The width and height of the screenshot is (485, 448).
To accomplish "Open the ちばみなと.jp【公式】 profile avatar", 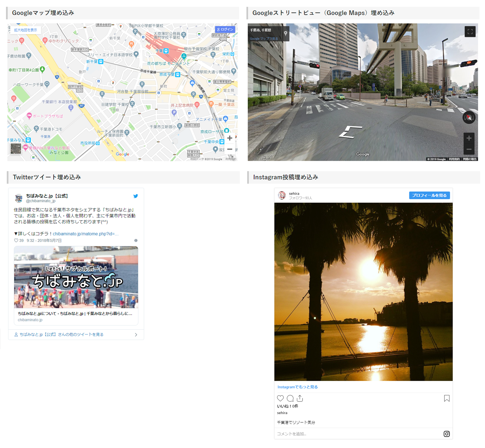I will coord(19,198).
